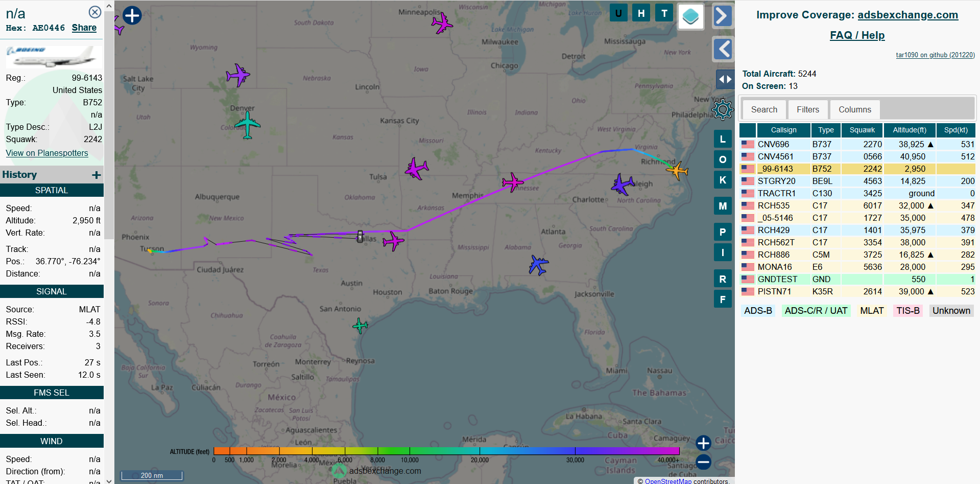This screenshot has width=980, height=484.
Task: Click the TIS-B legend label
Action: click(x=908, y=310)
